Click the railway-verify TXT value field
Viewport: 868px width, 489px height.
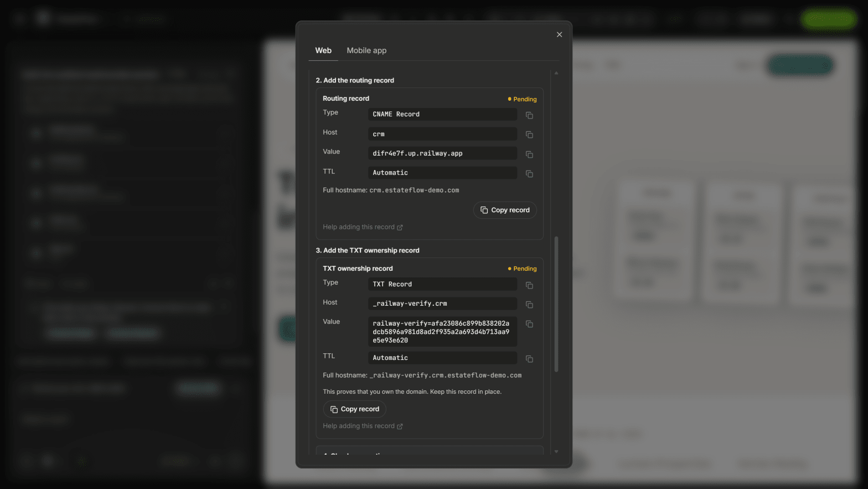(442, 332)
